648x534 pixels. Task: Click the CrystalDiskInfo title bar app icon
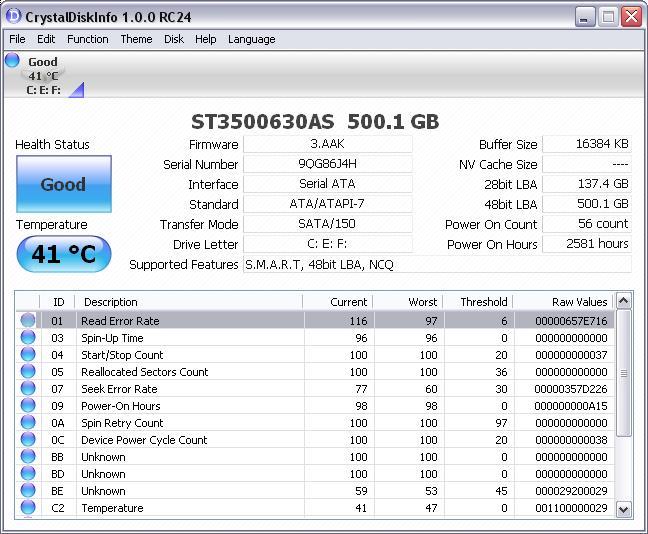[13, 16]
